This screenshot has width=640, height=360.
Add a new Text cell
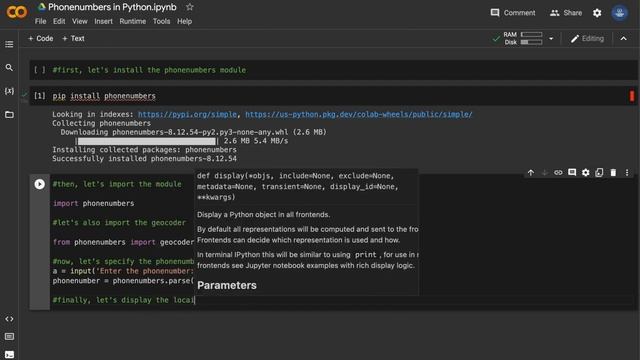[73, 38]
